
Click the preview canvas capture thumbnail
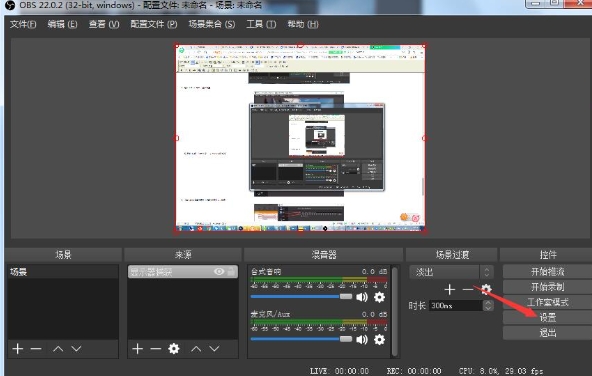pos(301,138)
